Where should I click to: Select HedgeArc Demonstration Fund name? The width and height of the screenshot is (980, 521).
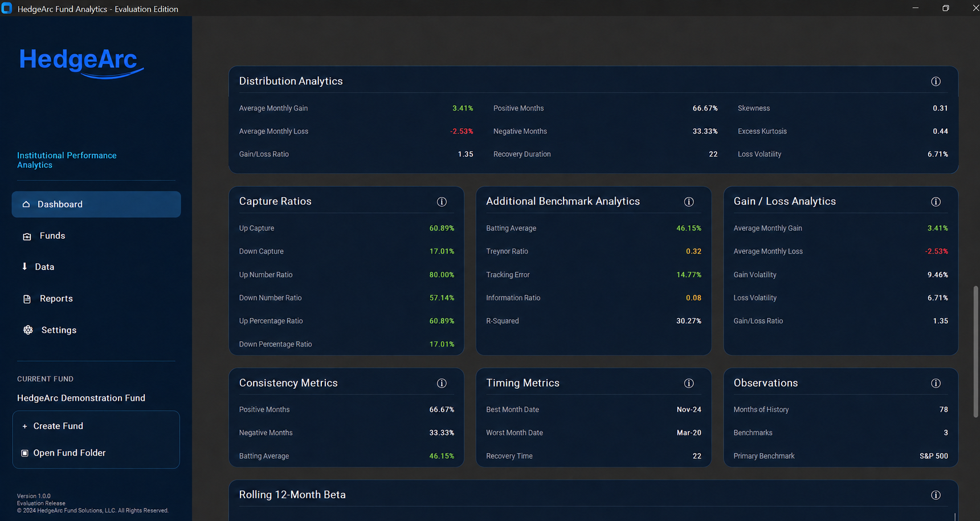[x=81, y=398]
